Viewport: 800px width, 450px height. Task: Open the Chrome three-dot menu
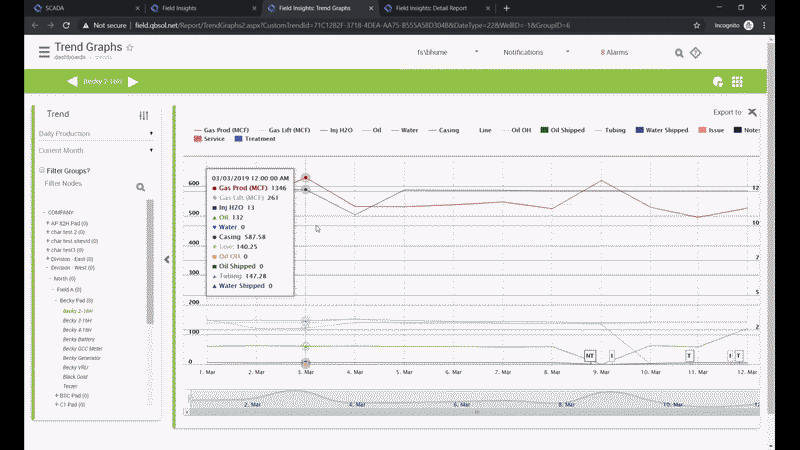[764, 25]
